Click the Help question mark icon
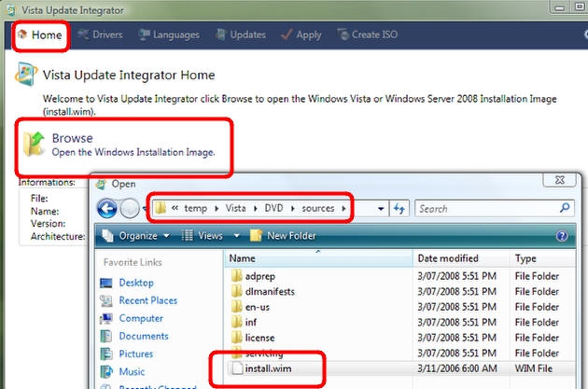Screen dimensions: 588x389 (x=562, y=236)
